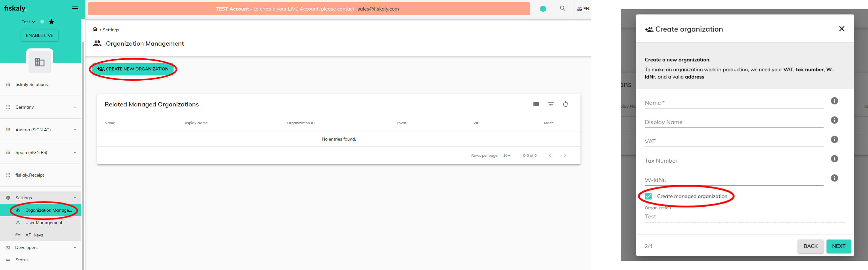Sort by the ZIP column header
This screenshot has height=270, width=868.
point(476,123)
